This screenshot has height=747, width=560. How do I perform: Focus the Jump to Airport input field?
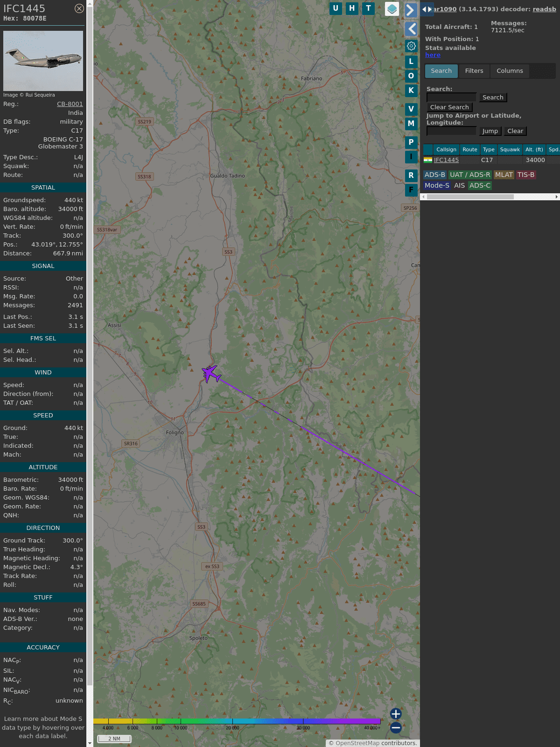click(451, 131)
